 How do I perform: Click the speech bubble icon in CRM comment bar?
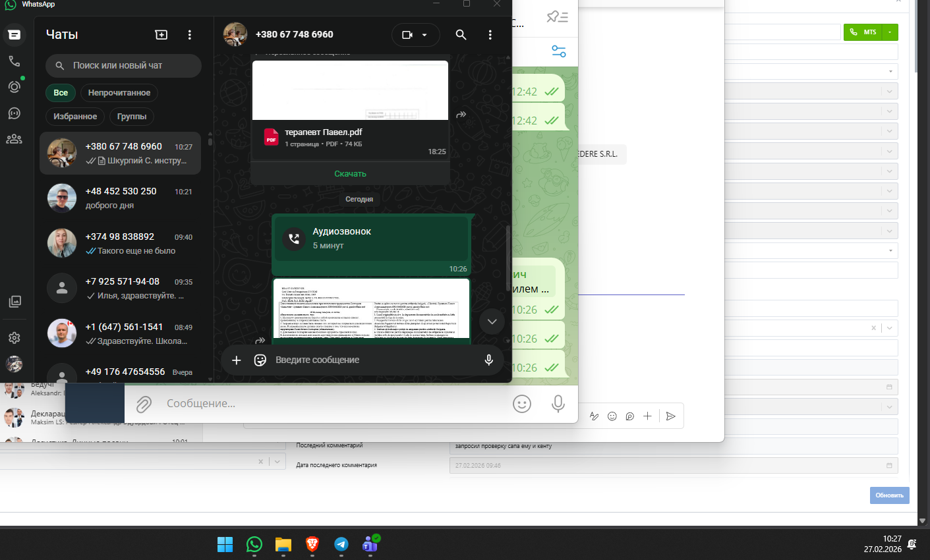pos(630,416)
